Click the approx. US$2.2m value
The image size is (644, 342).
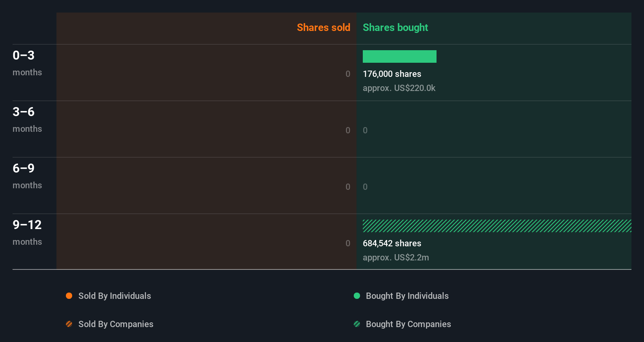[396, 257]
